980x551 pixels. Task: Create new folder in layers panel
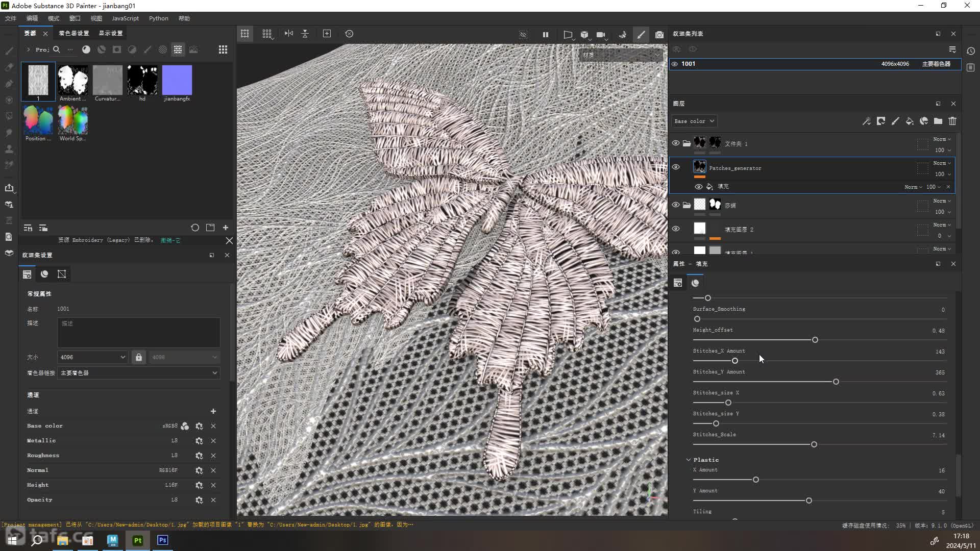pos(938,121)
